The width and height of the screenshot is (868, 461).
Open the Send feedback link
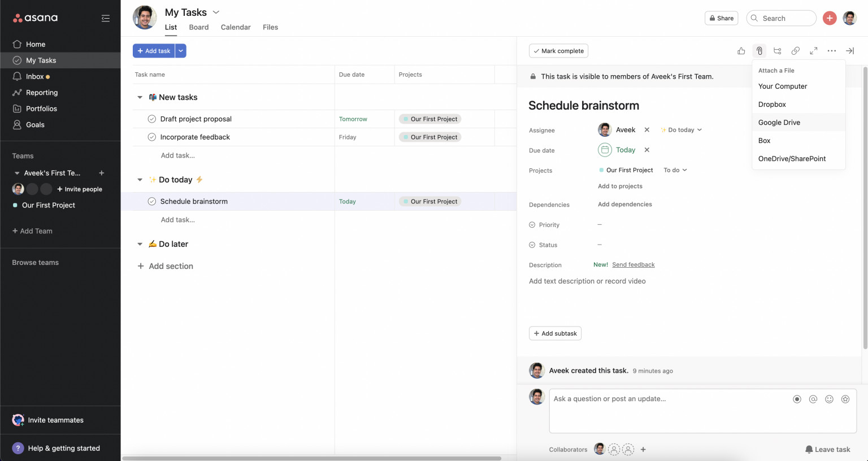pos(633,265)
